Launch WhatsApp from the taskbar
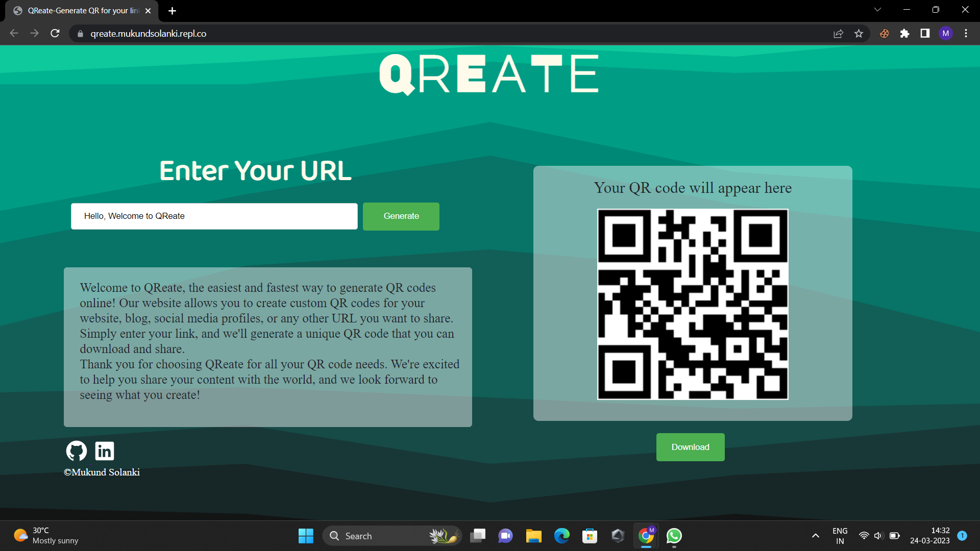The height and width of the screenshot is (551, 980). (x=674, y=536)
